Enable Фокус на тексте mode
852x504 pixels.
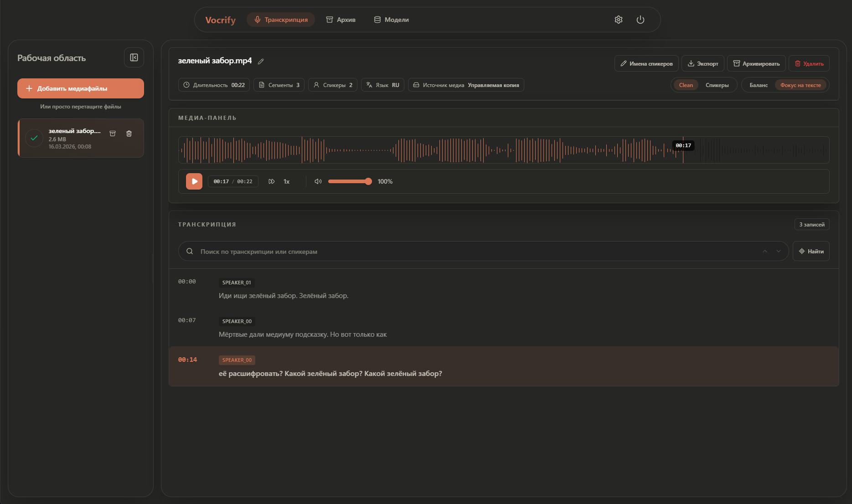(x=800, y=85)
